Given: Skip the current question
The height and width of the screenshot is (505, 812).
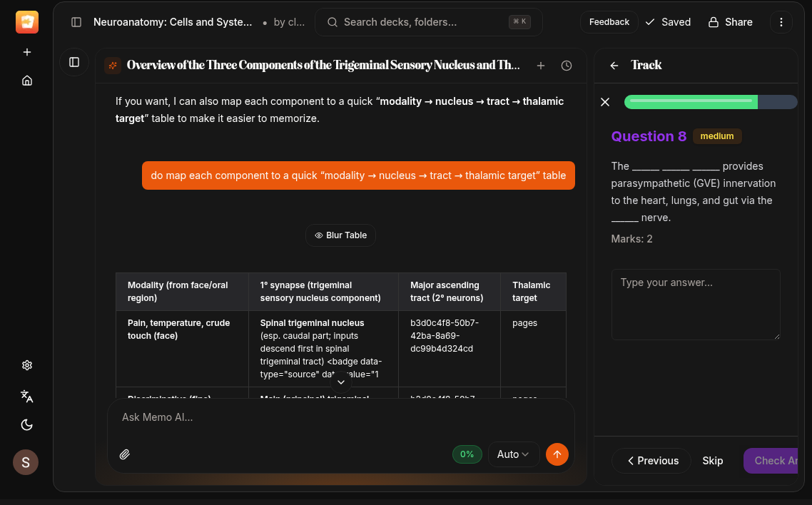Looking at the screenshot, I should (x=712, y=461).
